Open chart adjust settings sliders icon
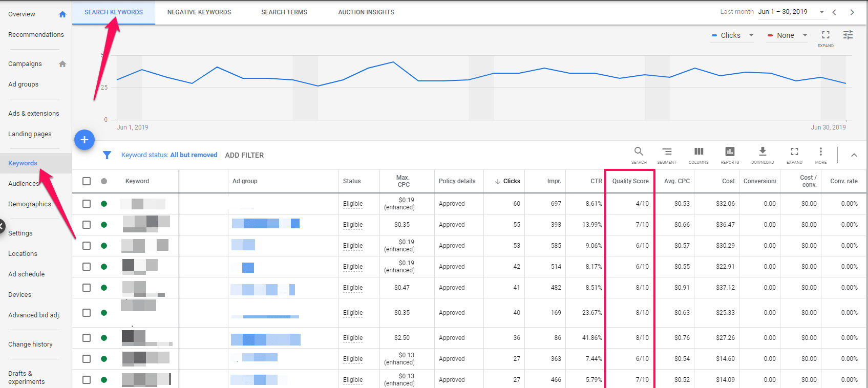The image size is (868, 388). pyautogui.click(x=848, y=35)
